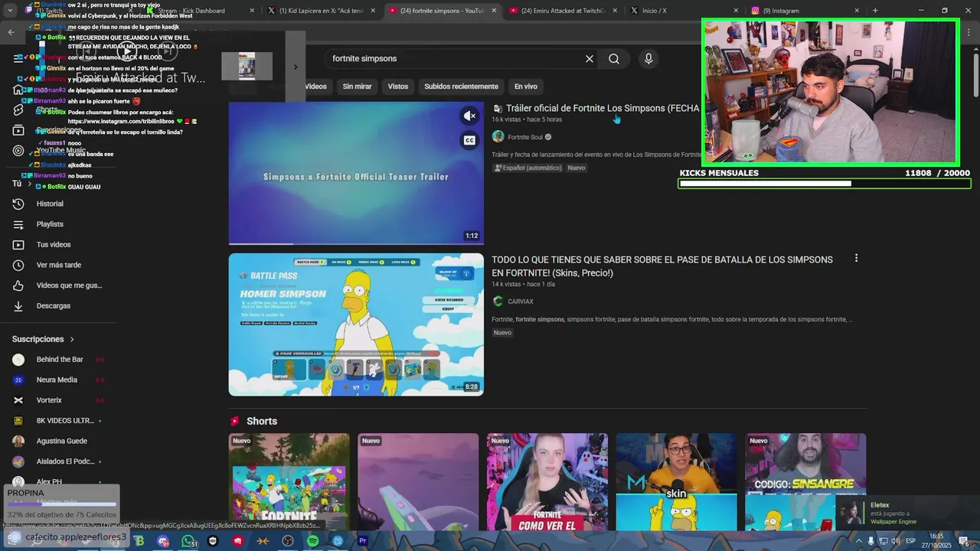Screen dimensions: 980x551
Task: Open the Fortnite Soul channel avatar
Action: (498, 137)
